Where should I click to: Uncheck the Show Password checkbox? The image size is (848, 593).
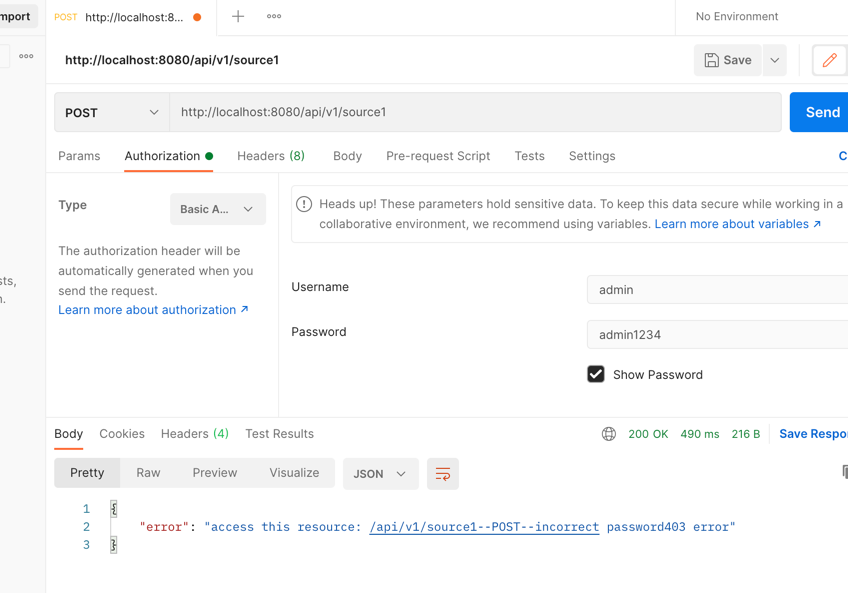[x=596, y=374]
